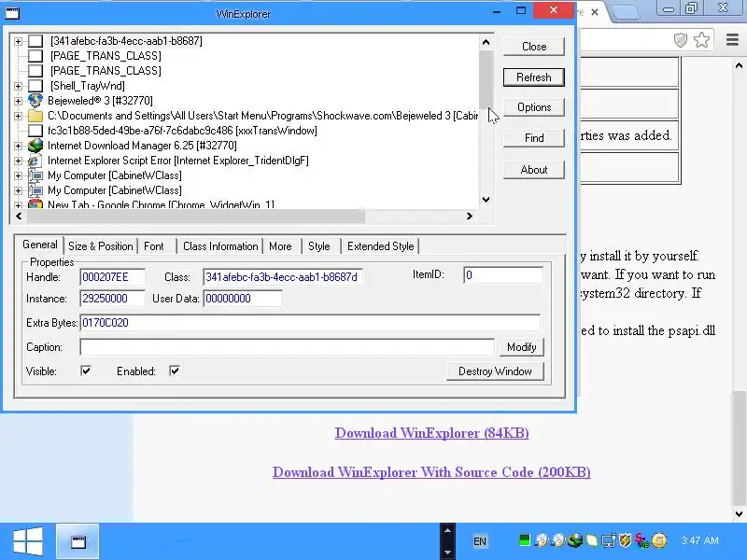Switch to the Size & Position tab

[x=101, y=246]
